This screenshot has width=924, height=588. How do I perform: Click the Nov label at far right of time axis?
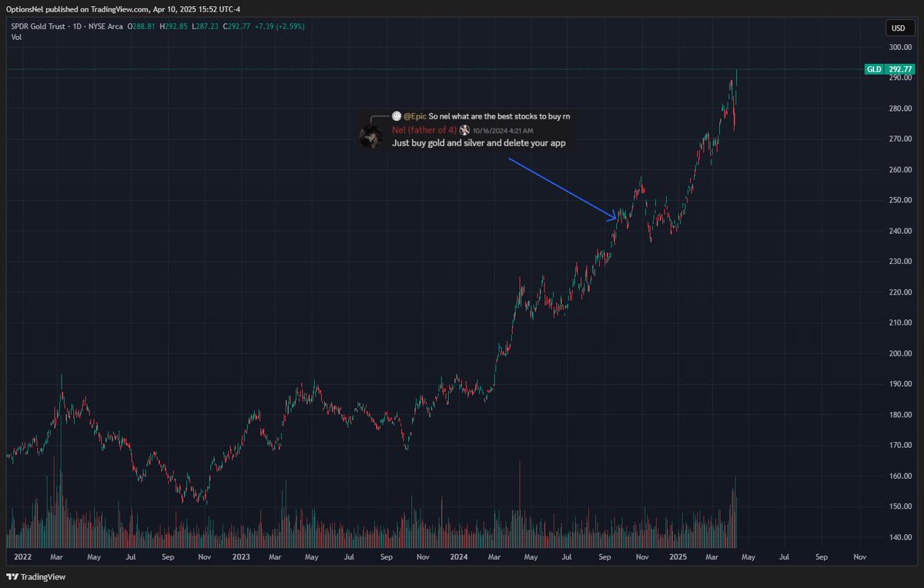tap(860, 556)
